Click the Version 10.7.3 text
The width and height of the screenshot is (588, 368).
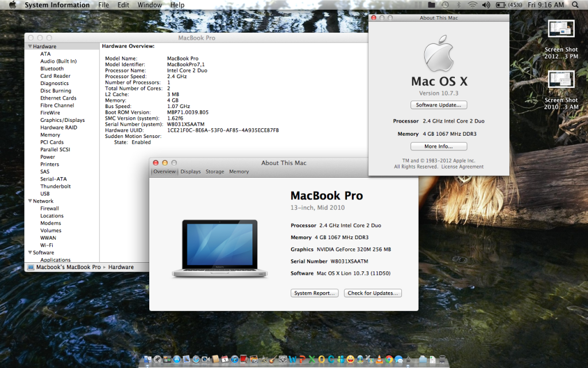[439, 93]
